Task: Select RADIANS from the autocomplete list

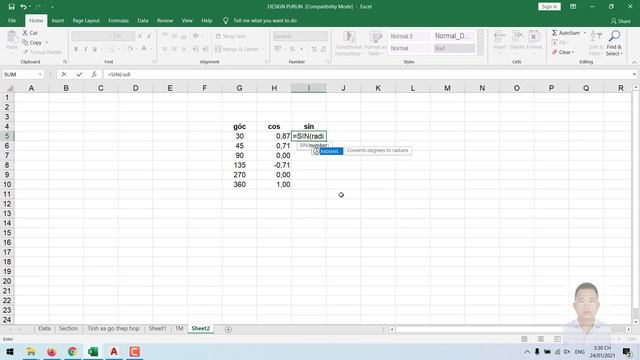Action: coord(327,151)
